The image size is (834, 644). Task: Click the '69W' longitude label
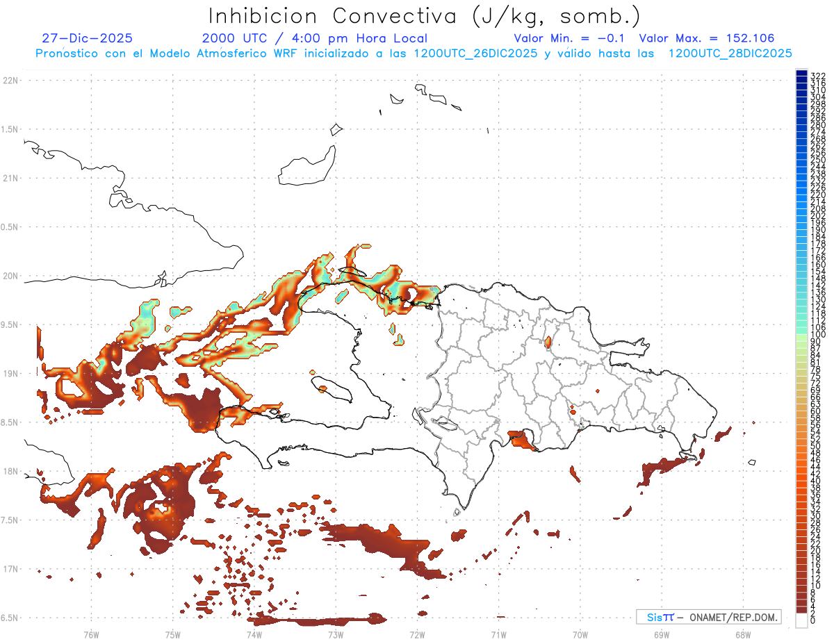tap(661, 634)
